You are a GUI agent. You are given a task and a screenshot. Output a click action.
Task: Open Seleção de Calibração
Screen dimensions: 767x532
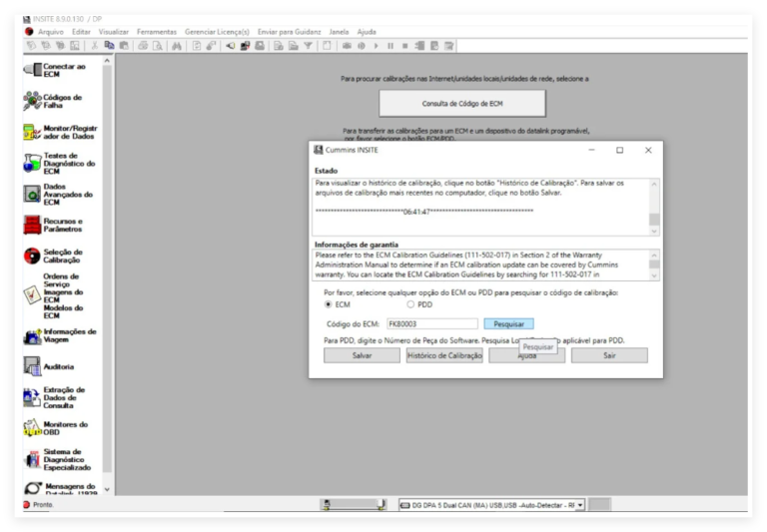(x=53, y=256)
